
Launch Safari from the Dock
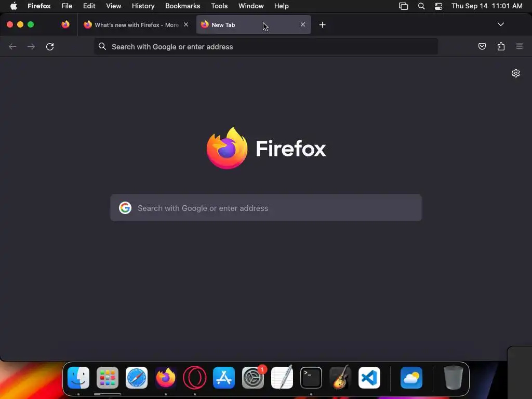pyautogui.click(x=137, y=378)
